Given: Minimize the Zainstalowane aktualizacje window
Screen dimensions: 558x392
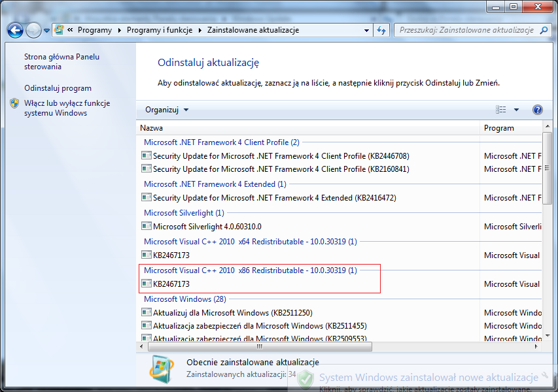Looking at the screenshot, I should pos(496,7).
